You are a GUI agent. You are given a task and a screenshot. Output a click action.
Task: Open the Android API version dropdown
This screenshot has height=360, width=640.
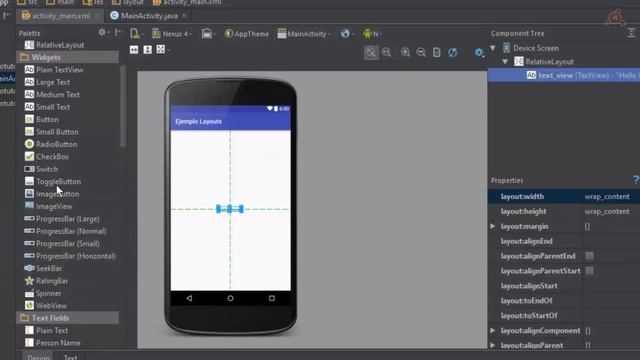click(x=372, y=33)
